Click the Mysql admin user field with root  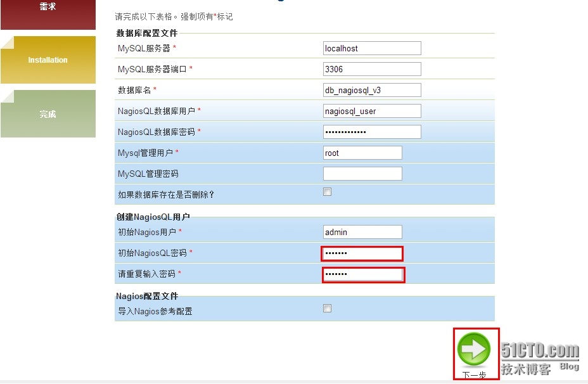(362, 153)
